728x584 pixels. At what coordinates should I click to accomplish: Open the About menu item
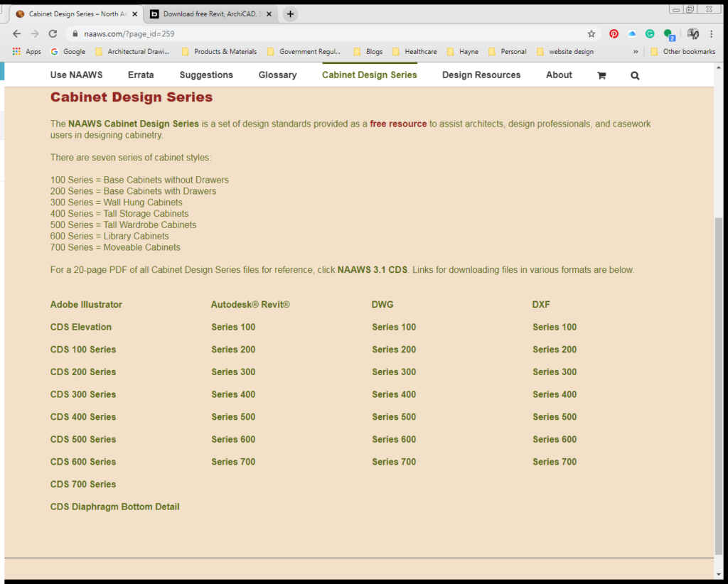click(559, 75)
